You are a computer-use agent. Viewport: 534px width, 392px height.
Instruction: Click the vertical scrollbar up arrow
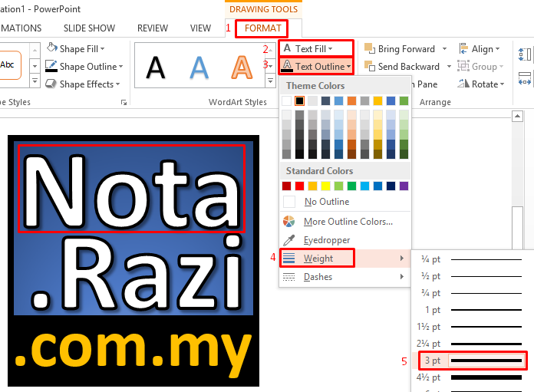(517, 117)
